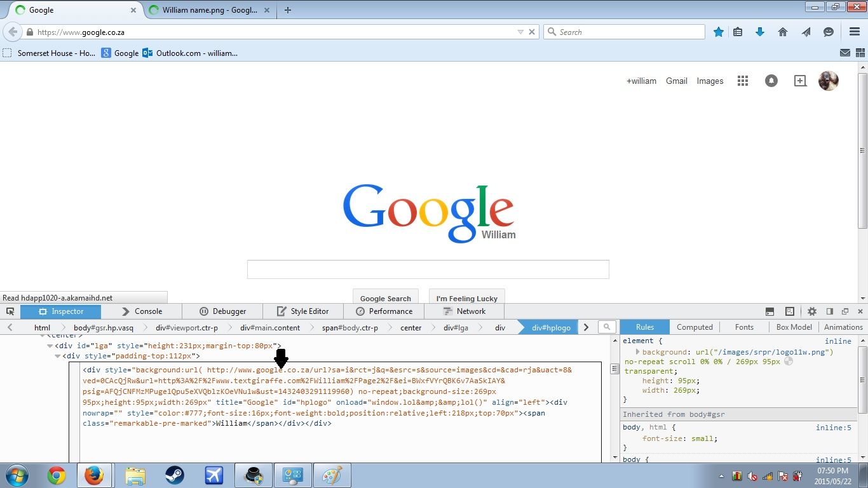Pop devtools into separate window
868x488 pixels.
pos(845,311)
